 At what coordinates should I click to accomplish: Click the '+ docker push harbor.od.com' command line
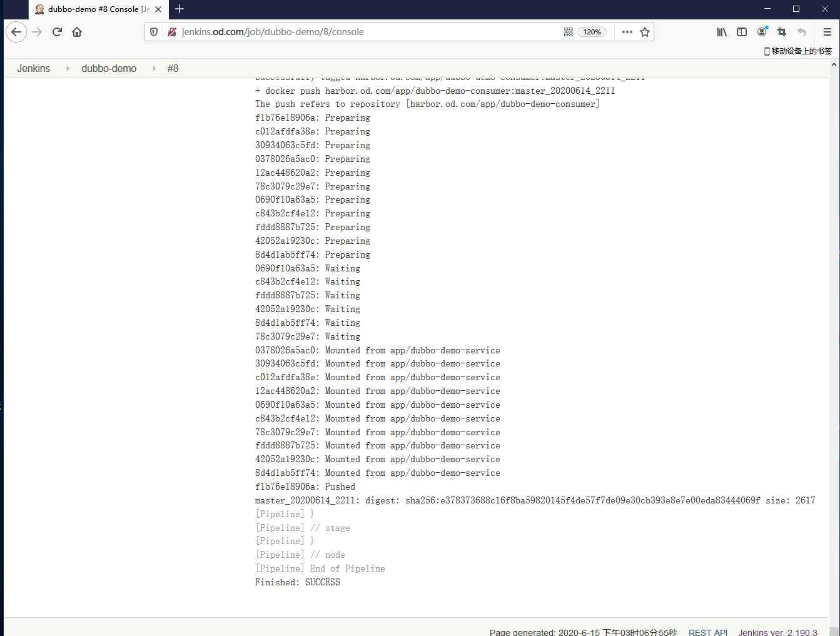click(435, 91)
